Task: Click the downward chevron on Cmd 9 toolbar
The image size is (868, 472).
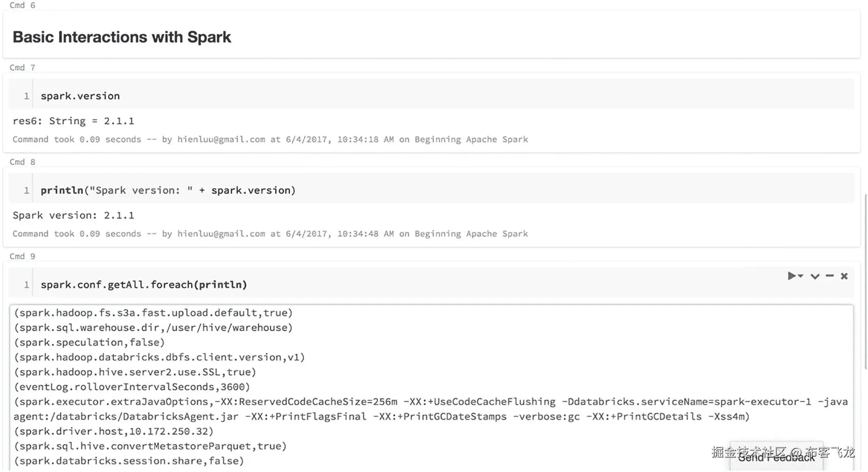Action: click(815, 276)
